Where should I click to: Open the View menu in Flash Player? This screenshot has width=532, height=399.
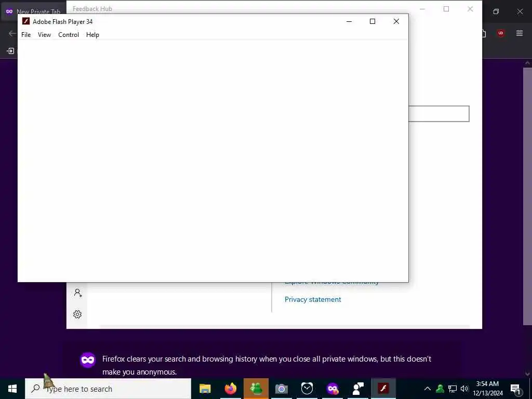tap(45, 35)
